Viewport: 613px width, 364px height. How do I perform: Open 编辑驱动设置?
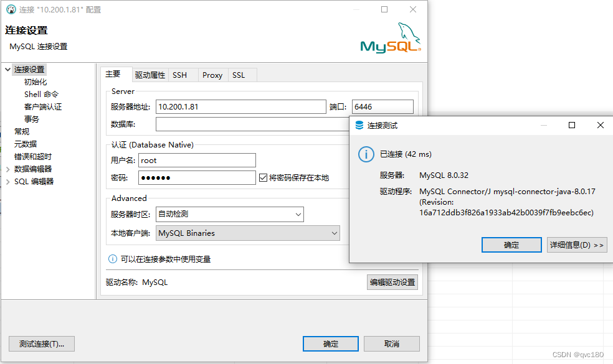(x=392, y=281)
